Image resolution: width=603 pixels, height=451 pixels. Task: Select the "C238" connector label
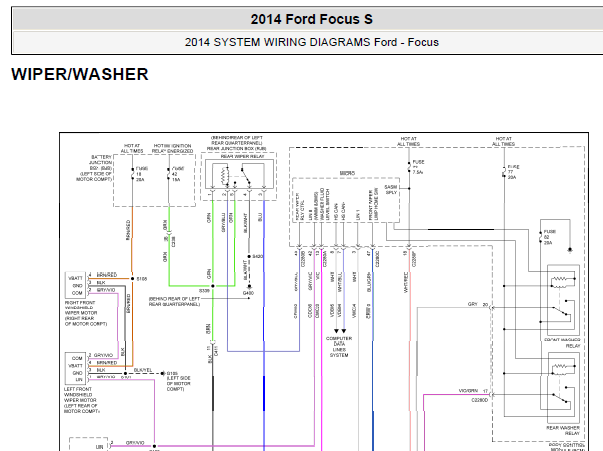[173, 241]
